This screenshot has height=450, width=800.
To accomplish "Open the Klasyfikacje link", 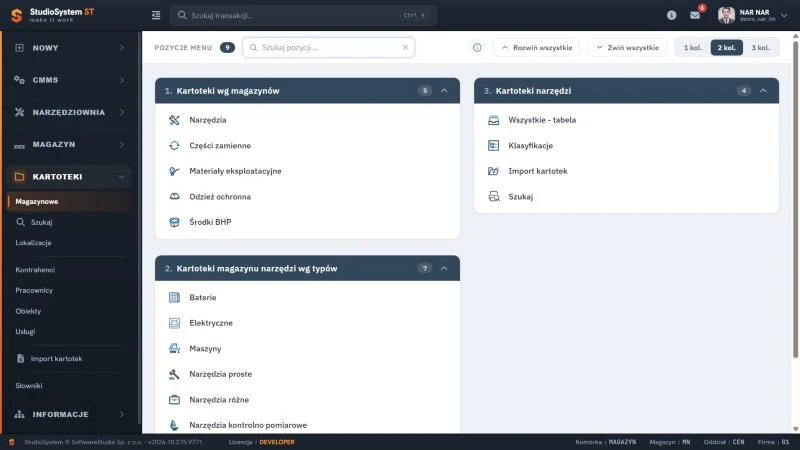I will coord(531,145).
